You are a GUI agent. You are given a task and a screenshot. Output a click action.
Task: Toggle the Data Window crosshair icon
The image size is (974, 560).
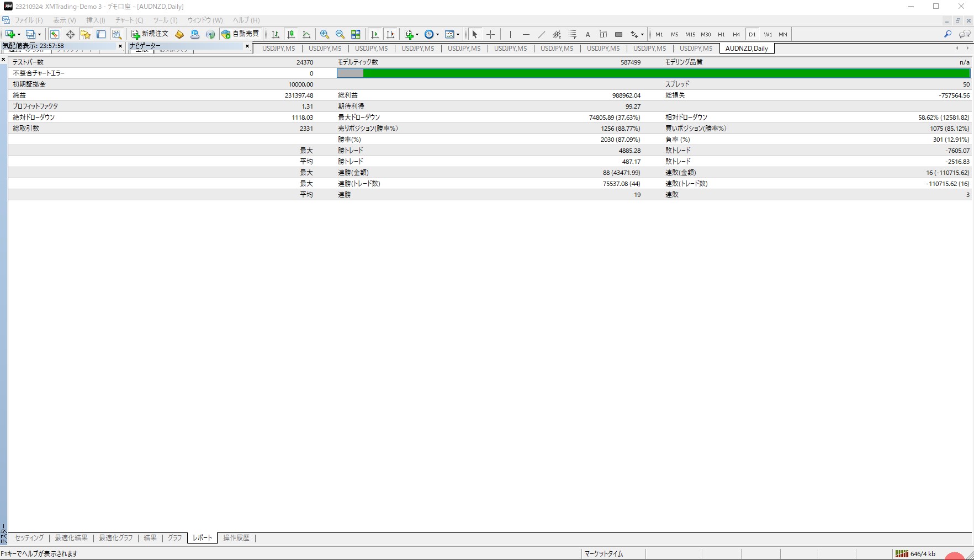point(70,34)
